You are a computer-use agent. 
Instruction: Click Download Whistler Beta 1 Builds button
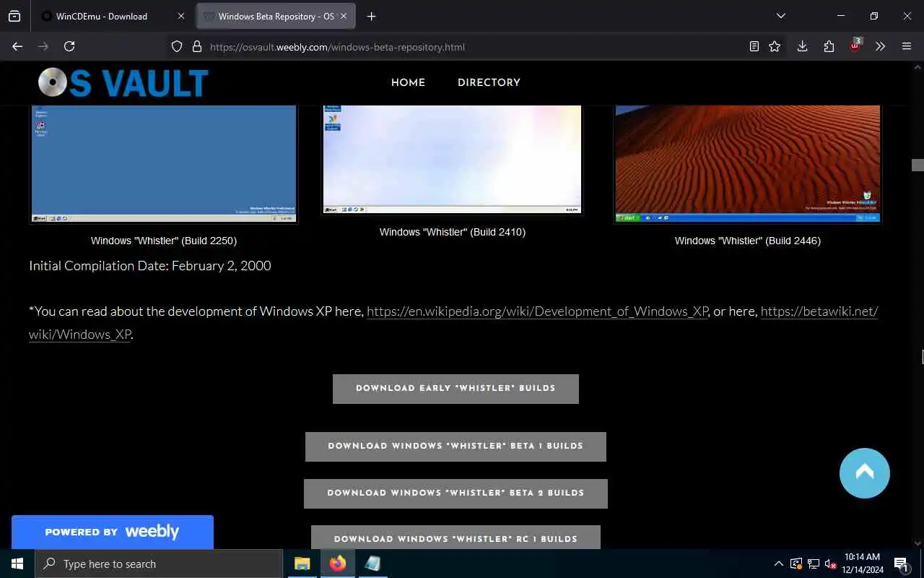tap(456, 447)
